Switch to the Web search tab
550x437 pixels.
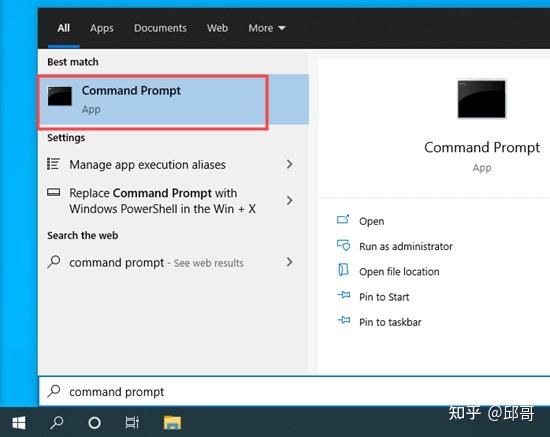pos(217,28)
